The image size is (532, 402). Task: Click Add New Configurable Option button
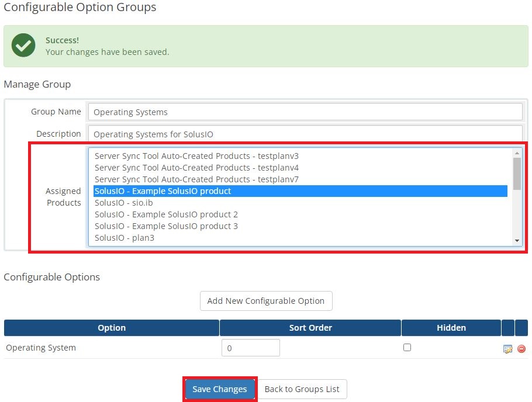click(x=266, y=301)
